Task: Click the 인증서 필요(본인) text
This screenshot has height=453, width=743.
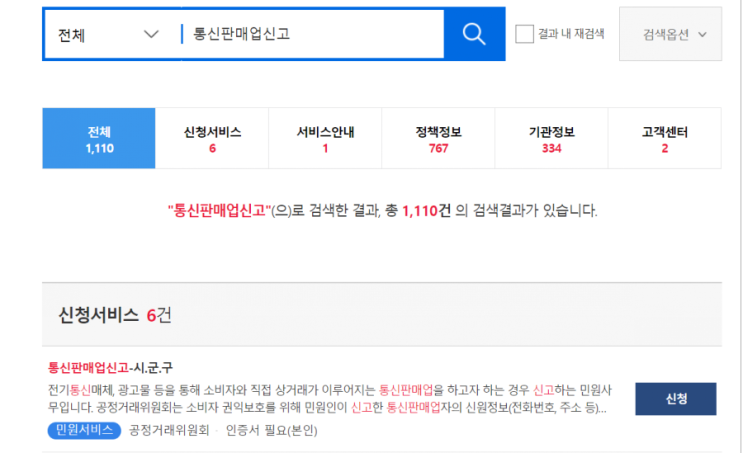Action: coord(272,430)
